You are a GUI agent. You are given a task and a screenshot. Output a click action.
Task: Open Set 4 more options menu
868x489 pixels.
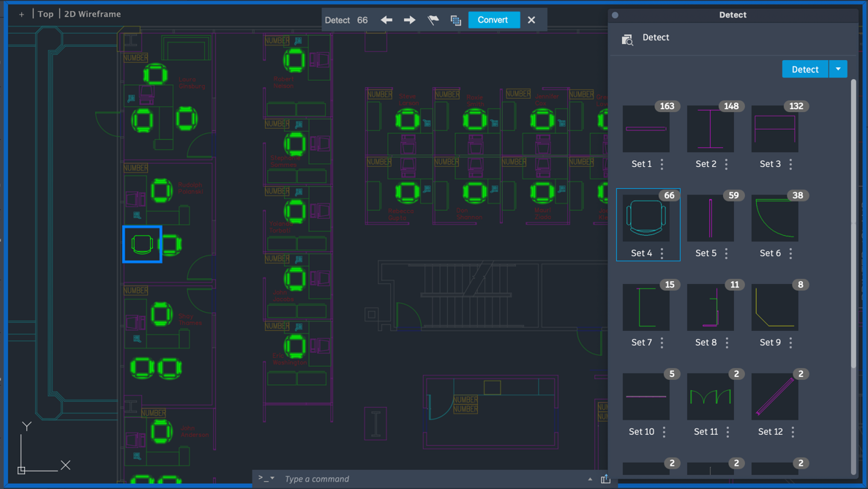pyautogui.click(x=662, y=253)
